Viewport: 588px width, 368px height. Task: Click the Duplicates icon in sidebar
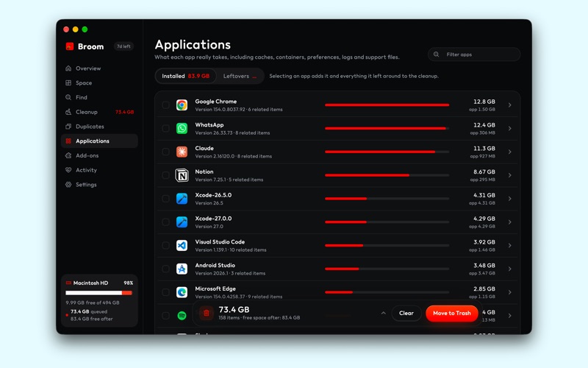68,127
